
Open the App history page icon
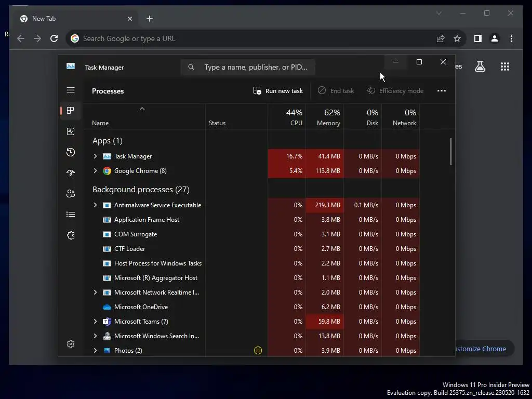click(x=71, y=152)
